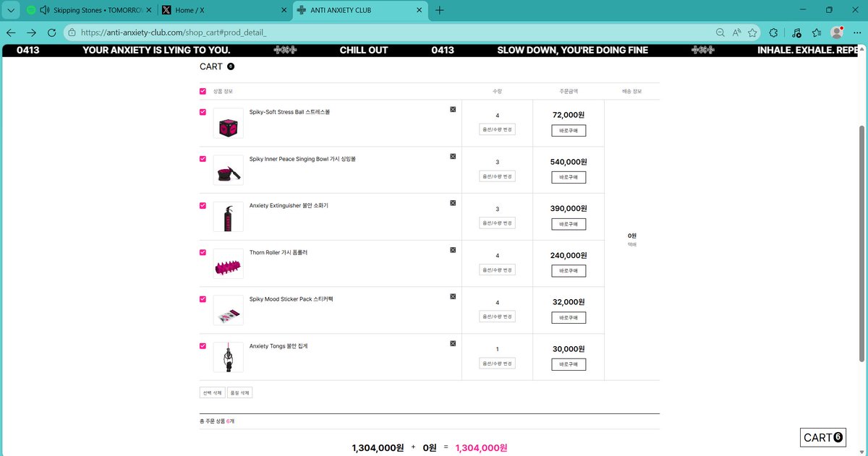
Task: Click the 1,304,000원 pink total amount
Action: (x=481, y=448)
